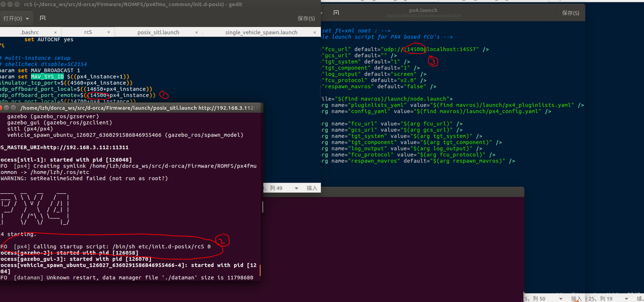Click the node.launch include line
The image size is (644, 302).
click(387, 99)
